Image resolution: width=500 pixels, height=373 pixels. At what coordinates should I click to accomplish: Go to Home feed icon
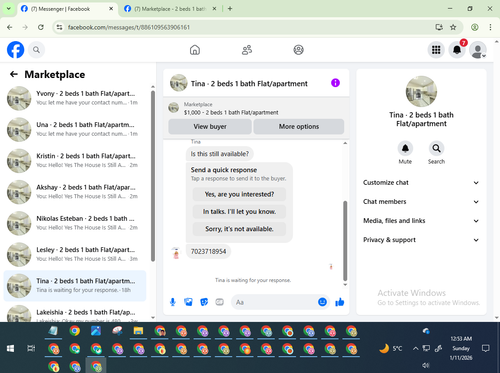coord(195,50)
